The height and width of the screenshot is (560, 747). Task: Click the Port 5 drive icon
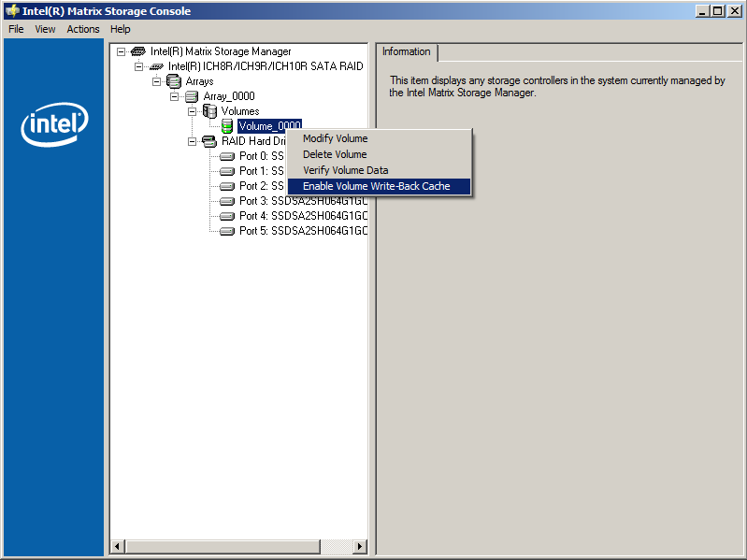[227, 231]
